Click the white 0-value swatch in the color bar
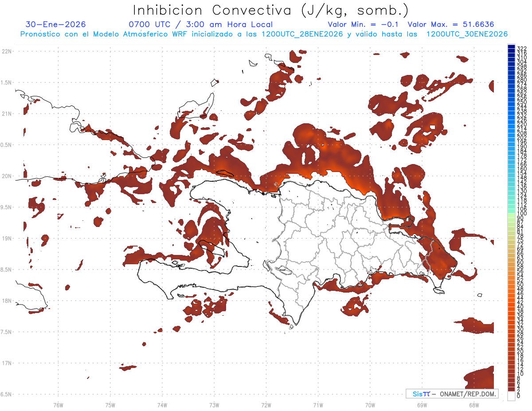This screenshot has height=411, width=532. click(x=511, y=396)
